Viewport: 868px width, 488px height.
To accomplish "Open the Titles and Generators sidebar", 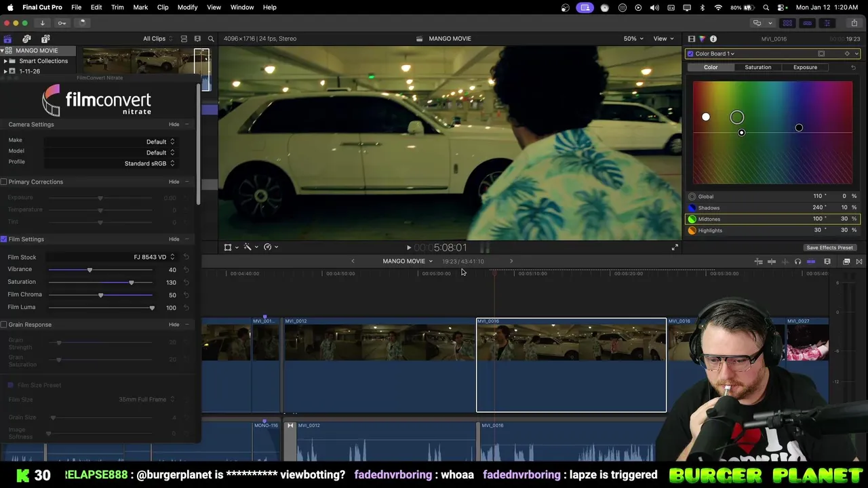I will pos(45,39).
